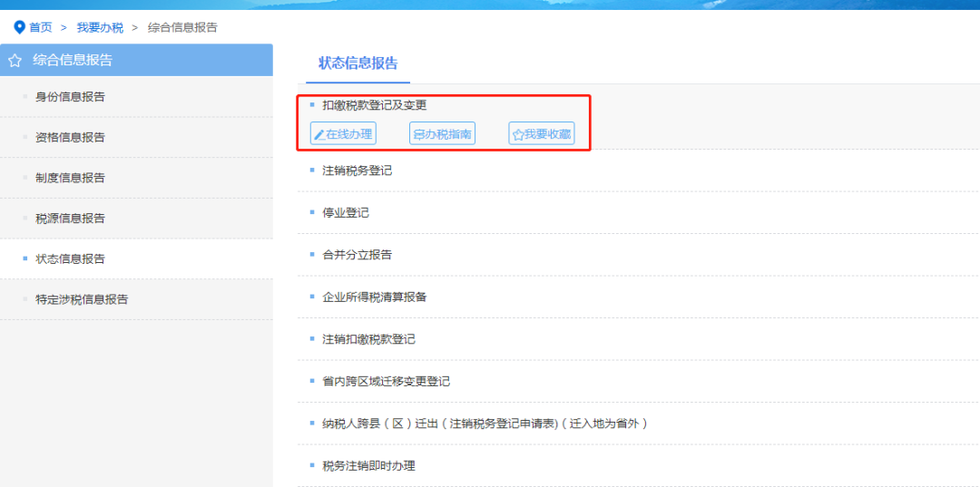Click the 办税指南 button
Image resolution: width=980 pixels, height=487 pixels.
tap(443, 133)
